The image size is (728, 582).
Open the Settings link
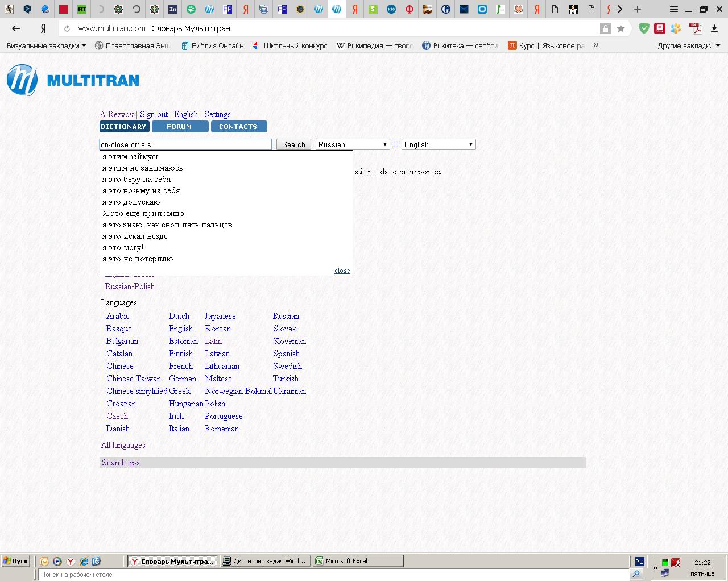(x=217, y=114)
